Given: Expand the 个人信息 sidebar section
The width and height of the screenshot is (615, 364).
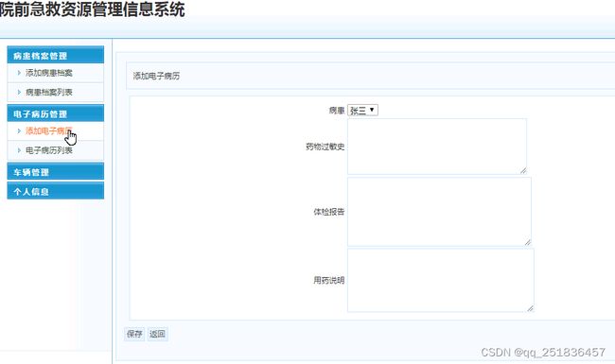Looking at the screenshot, I should [x=55, y=191].
